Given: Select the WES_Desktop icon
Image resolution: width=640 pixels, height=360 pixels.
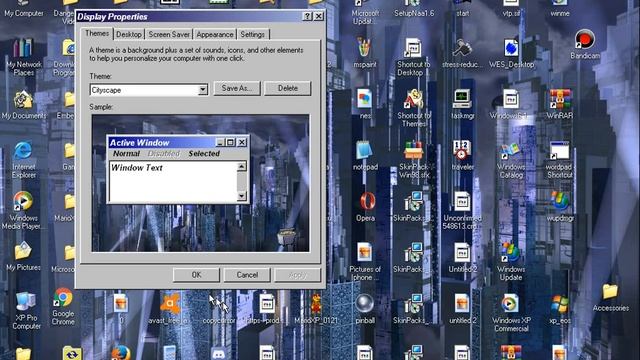Looking at the screenshot, I should click(x=511, y=53).
